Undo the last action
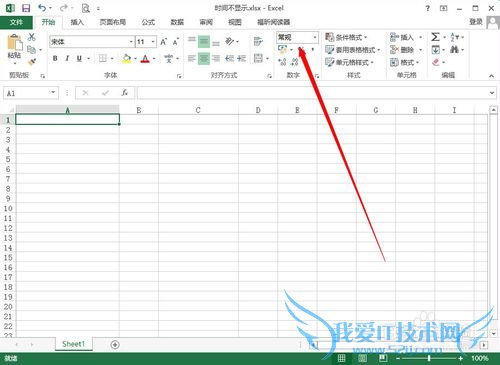Viewport: 500px width, 365px height. point(42,8)
